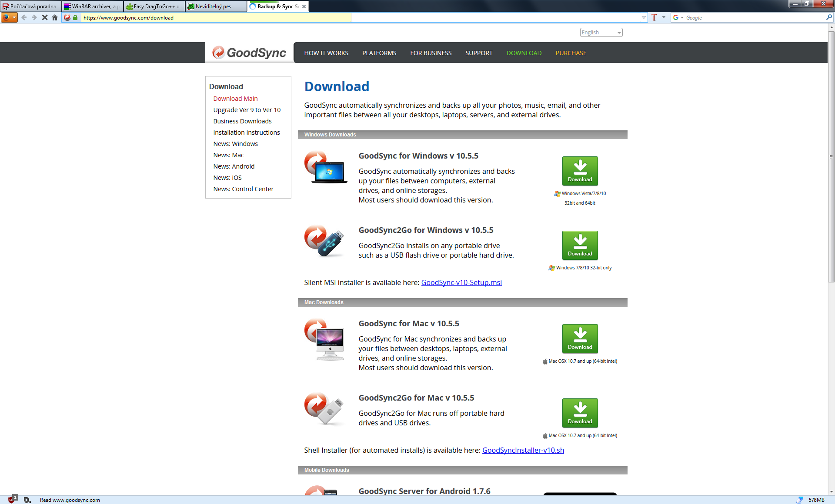Download GoodSync2Go for Mac green button
Viewport: 835px width, 504px height.
click(x=580, y=413)
